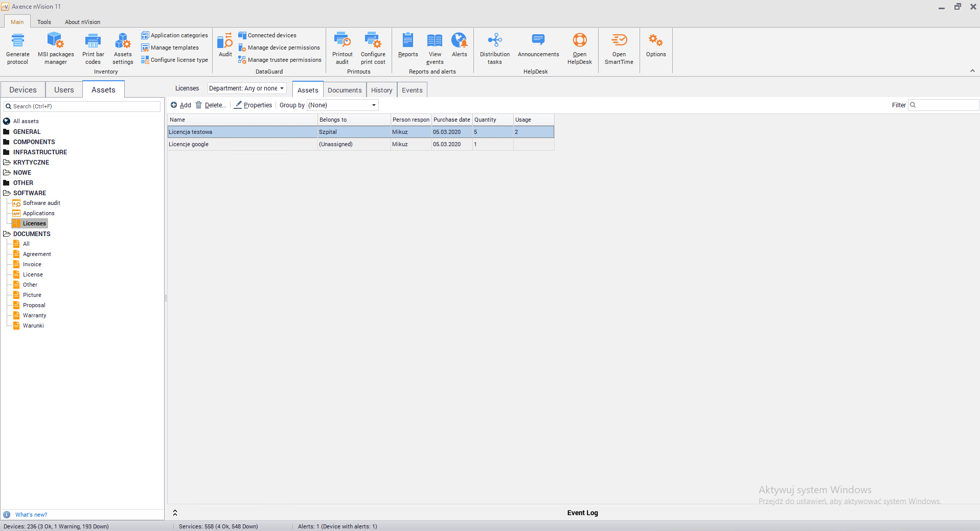980x531 pixels.
Task: Click the Distribution tasks icon
Action: [494, 41]
